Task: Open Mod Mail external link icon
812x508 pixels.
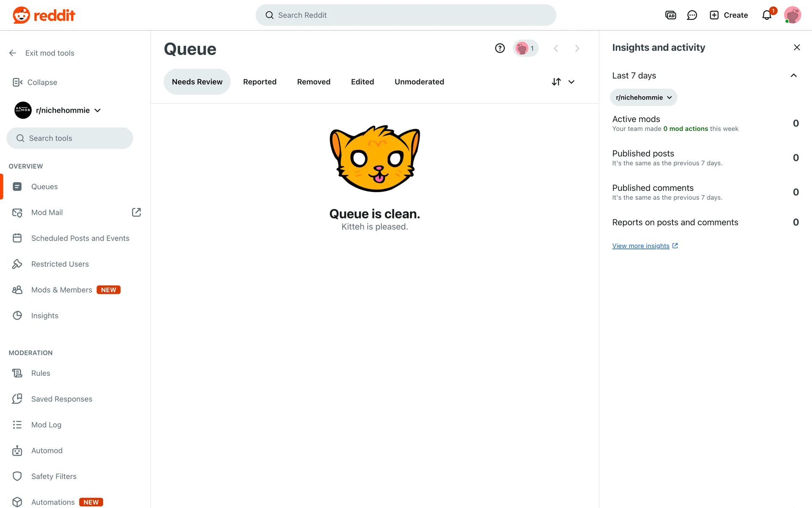Action: pyautogui.click(x=136, y=212)
